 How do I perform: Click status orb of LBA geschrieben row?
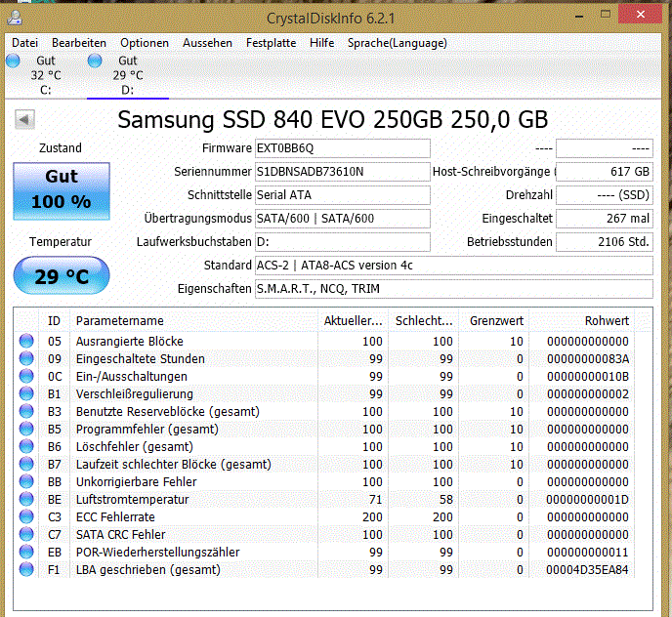(26, 569)
